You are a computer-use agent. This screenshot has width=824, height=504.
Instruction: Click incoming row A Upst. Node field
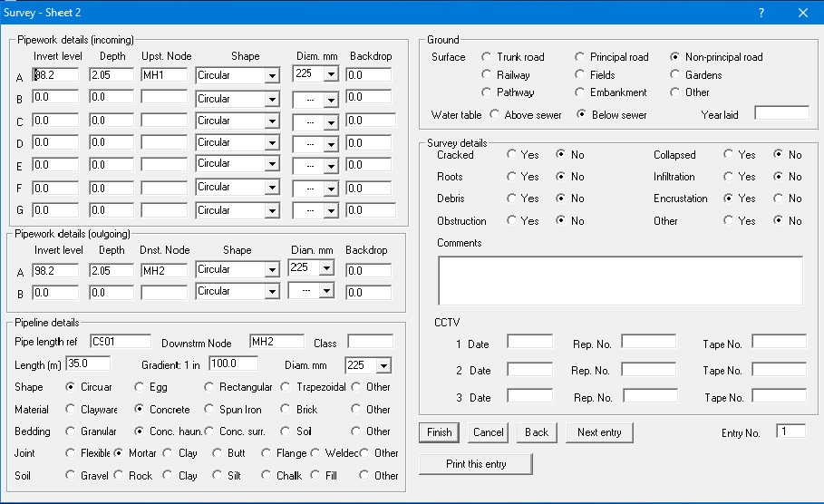164,74
